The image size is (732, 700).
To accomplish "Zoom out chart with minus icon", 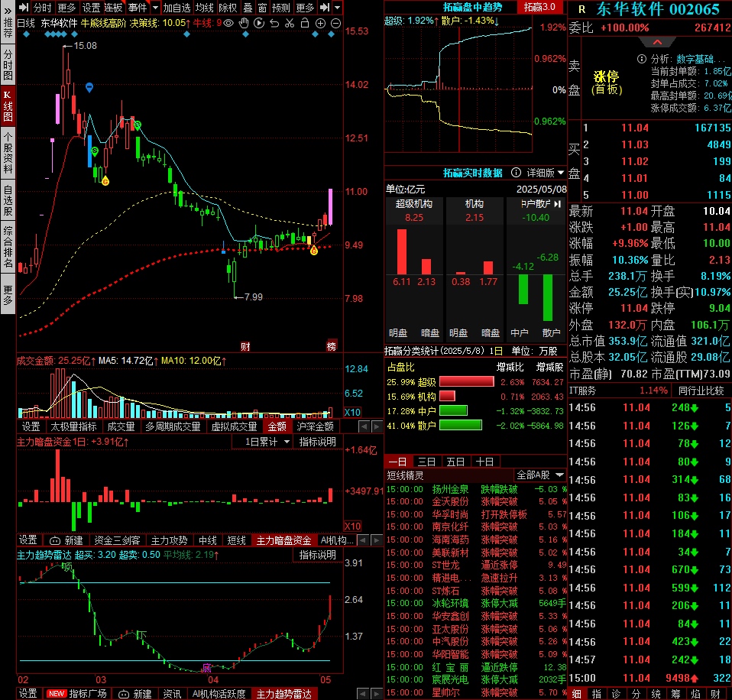I will click(x=335, y=23).
